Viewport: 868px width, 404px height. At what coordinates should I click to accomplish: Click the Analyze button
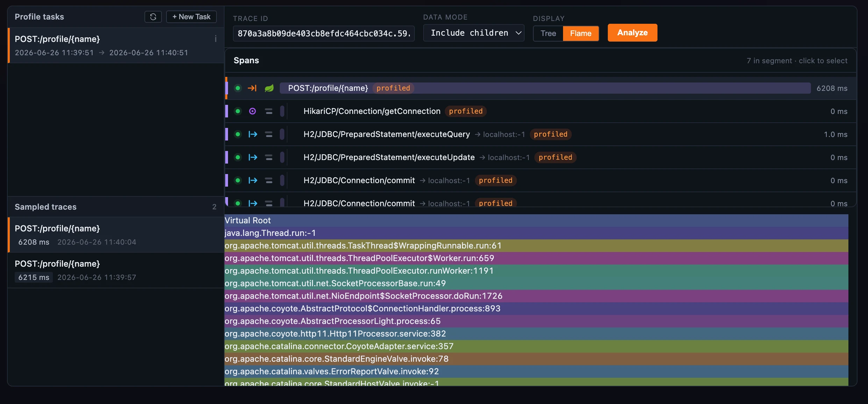coord(632,33)
